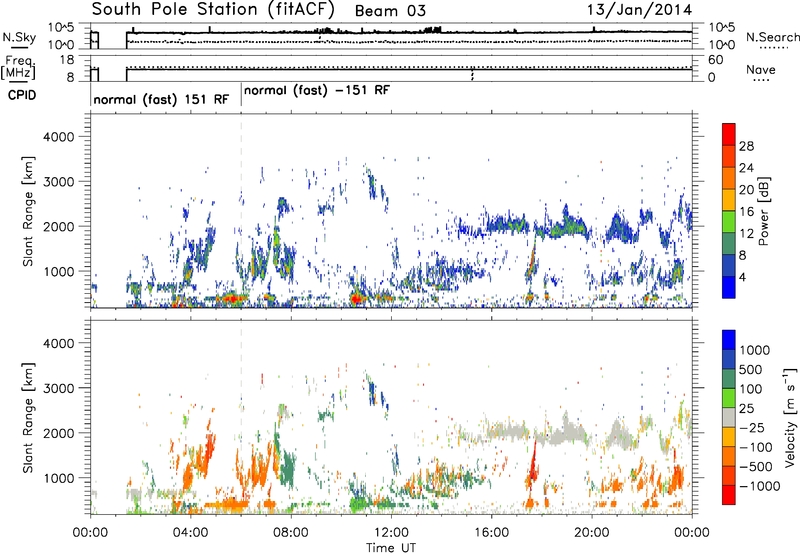This screenshot has height=554, width=800.
Task: Click the upper panel 'Slant Range [km]' label
Action: [28, 211]
